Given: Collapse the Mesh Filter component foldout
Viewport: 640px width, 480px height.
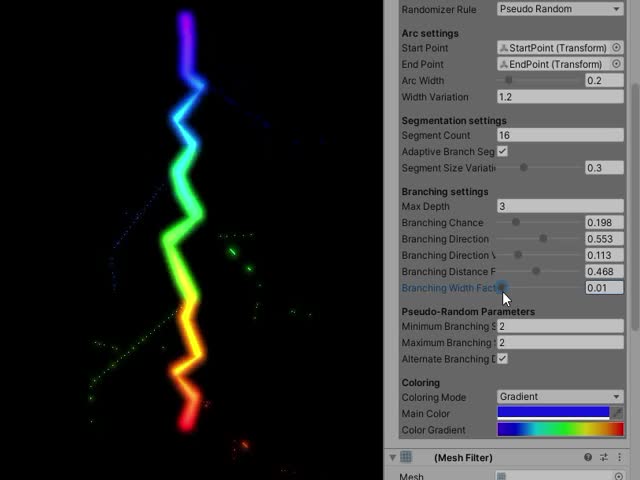Looking at the screenshot, I should (392, 457).
